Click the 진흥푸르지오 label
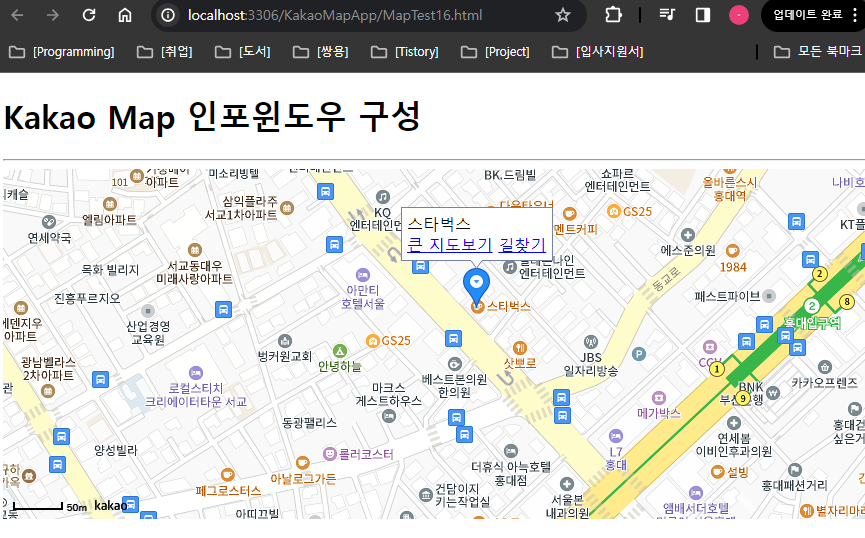This screenshot has width=865, height=538. click(87, 299)
